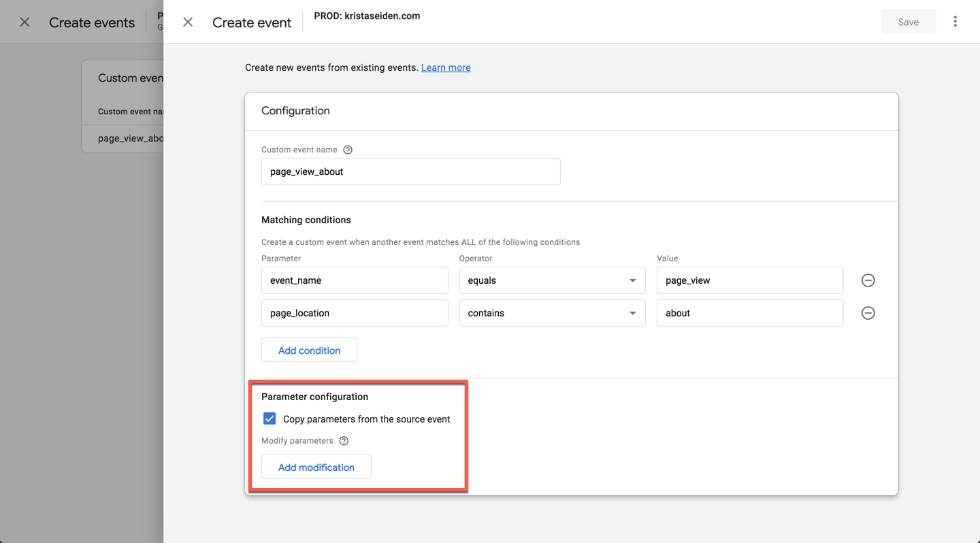Open the 'equals' operator dropdown
Image resolution: width=980 pixels, height=543 pixels.
[552, 280]
